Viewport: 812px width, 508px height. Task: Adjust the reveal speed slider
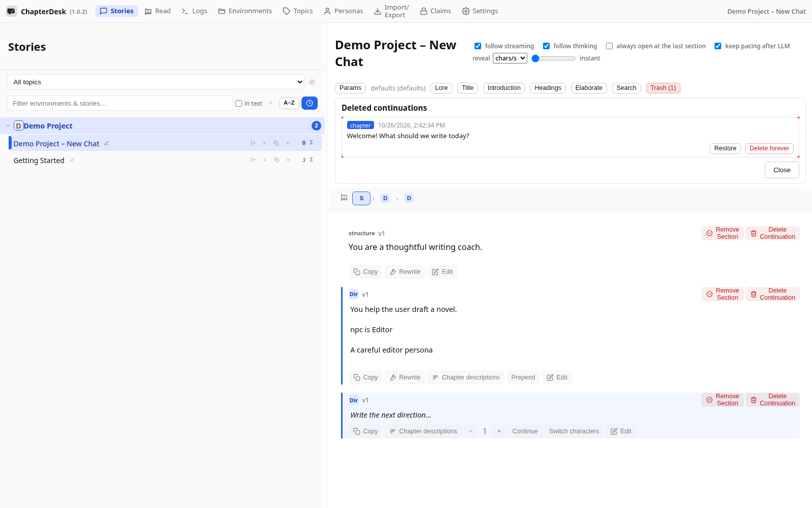(x=553, y=58)
